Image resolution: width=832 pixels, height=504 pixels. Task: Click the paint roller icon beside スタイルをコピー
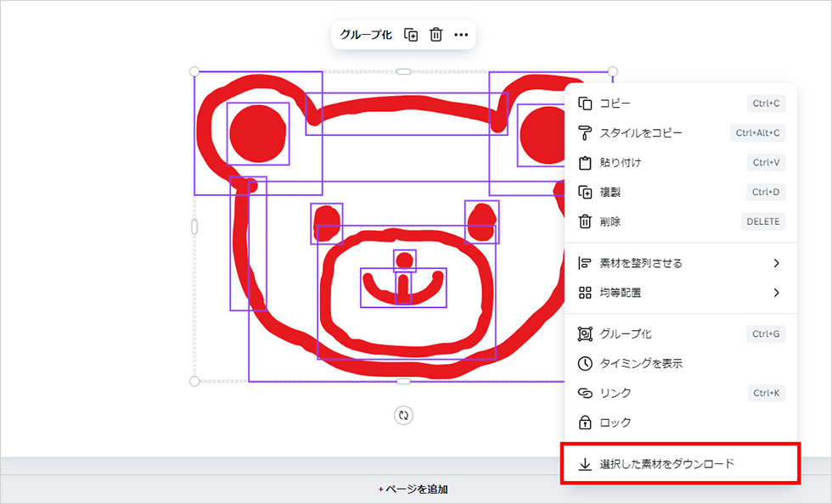click(x=585, y=133)
